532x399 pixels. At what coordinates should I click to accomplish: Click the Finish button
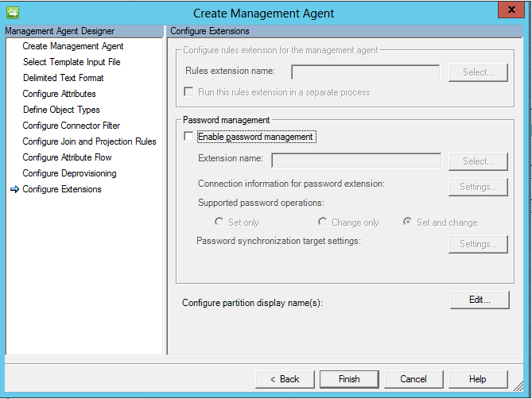click(x=349, y=379)
